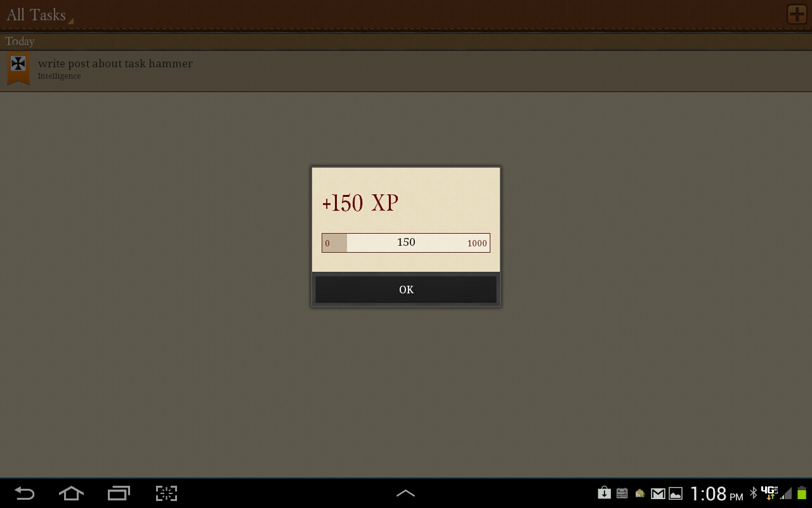
Task: Click the Bluetooth status icon
Action: pos(753,493)
